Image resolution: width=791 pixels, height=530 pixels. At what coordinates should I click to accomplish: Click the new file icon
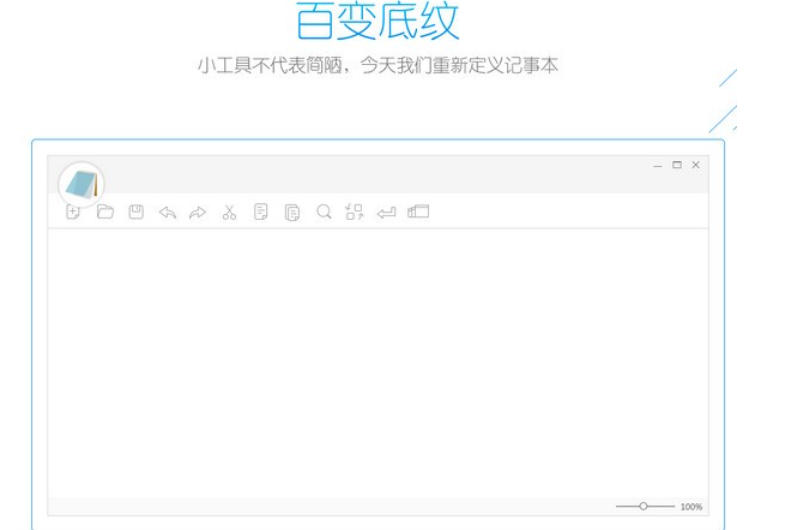[x=73, y=212]
